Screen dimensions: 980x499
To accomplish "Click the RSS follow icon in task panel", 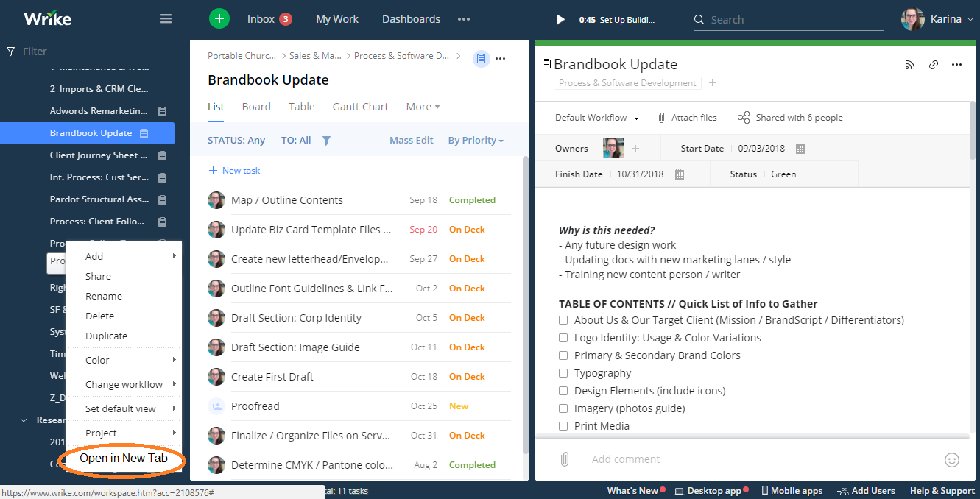I will [910, 65].
